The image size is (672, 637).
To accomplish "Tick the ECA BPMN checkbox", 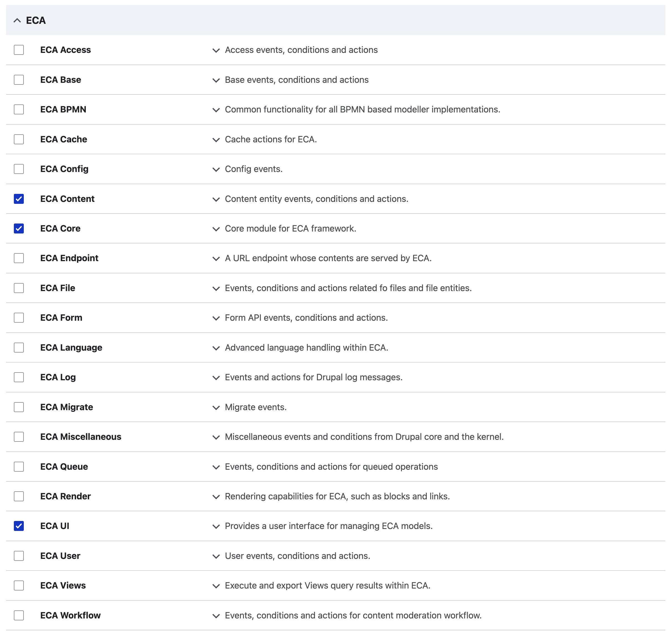I will (19, 109).
